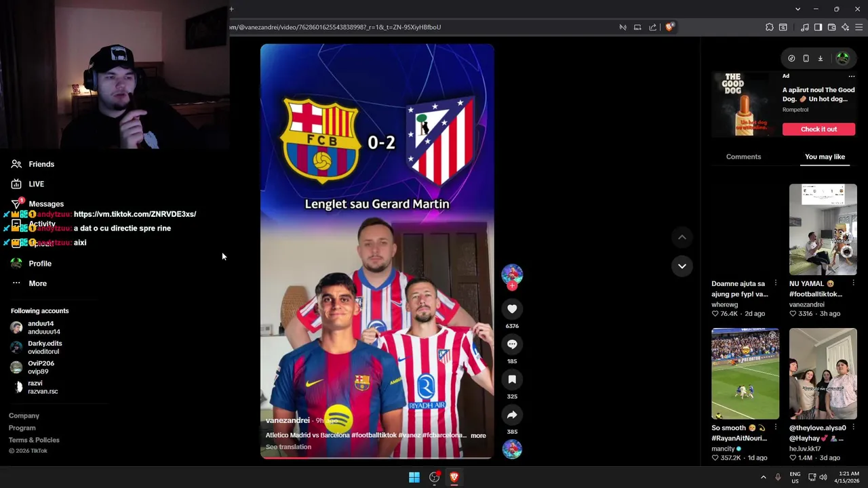Expand the More sidebar menu
The height and width of the screenshot is (488, 868).
click(x=28, y=283)
